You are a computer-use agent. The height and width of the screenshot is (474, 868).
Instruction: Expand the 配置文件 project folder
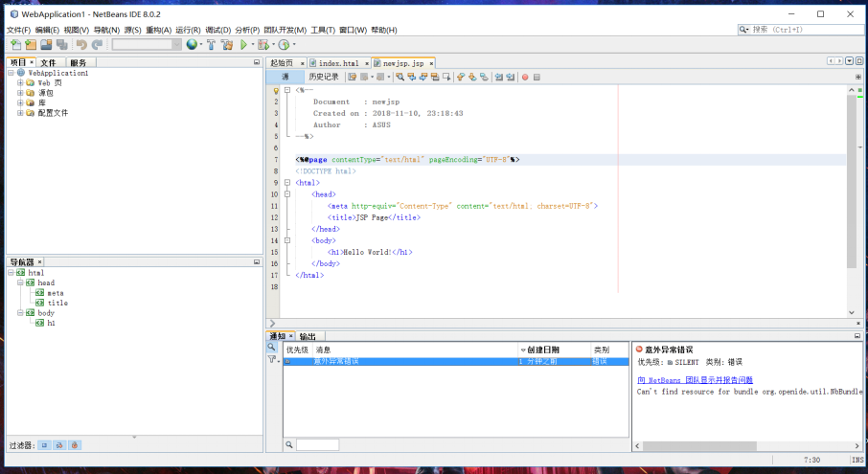pos(20,113)
